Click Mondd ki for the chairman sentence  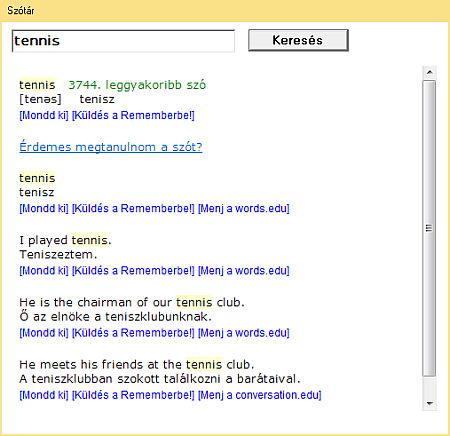pos(44,333)
